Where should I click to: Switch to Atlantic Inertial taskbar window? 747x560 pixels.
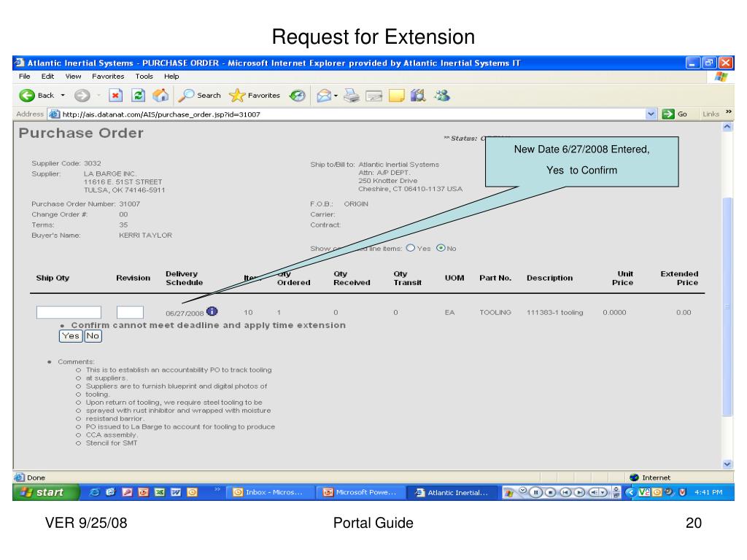click(452, 492)
